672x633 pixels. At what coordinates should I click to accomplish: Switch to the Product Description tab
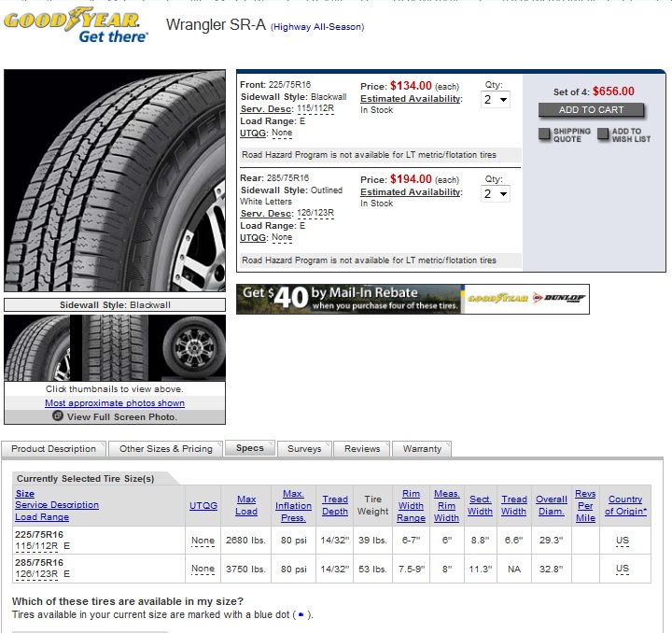pyautogui.click(x=53, y=449)
